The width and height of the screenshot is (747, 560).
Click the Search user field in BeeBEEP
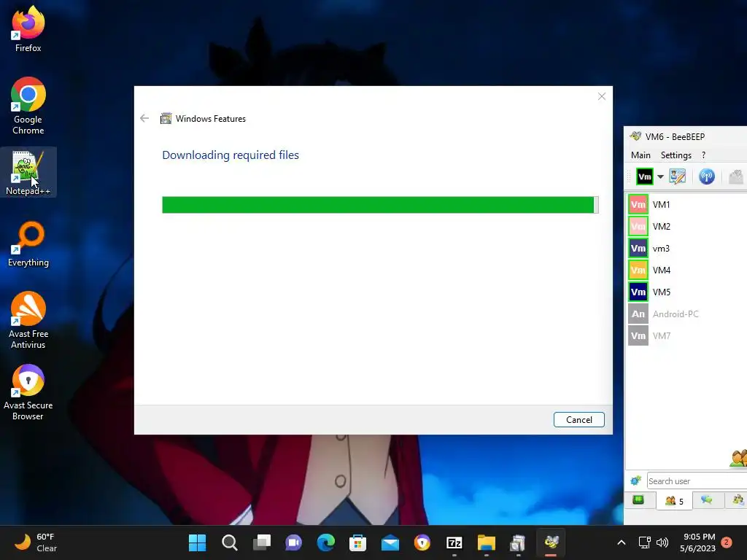(697, 481)
